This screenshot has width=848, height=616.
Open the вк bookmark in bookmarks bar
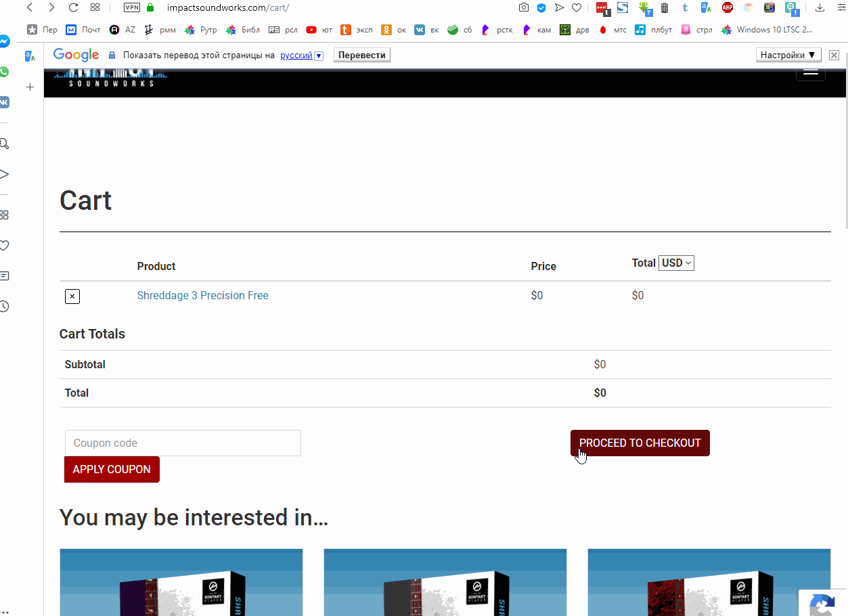tap(427, 30)
